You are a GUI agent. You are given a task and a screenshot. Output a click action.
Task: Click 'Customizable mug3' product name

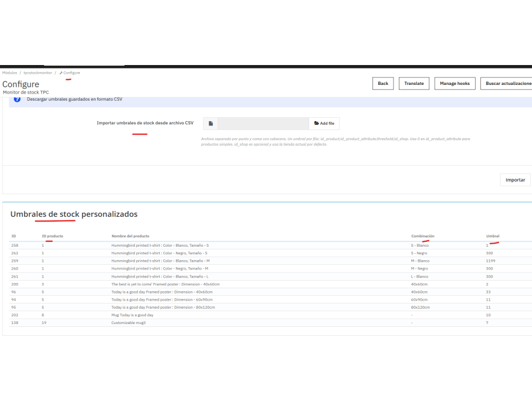128,323
